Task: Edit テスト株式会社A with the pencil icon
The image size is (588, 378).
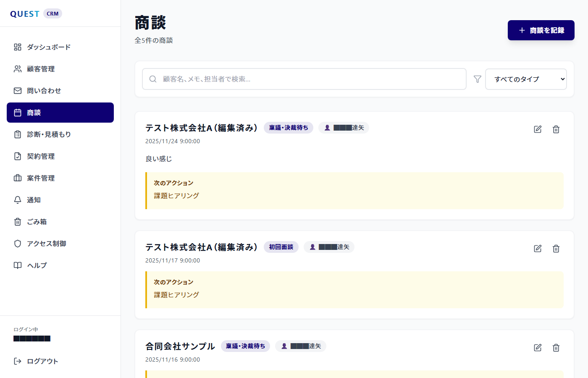Action: point(538,129)
